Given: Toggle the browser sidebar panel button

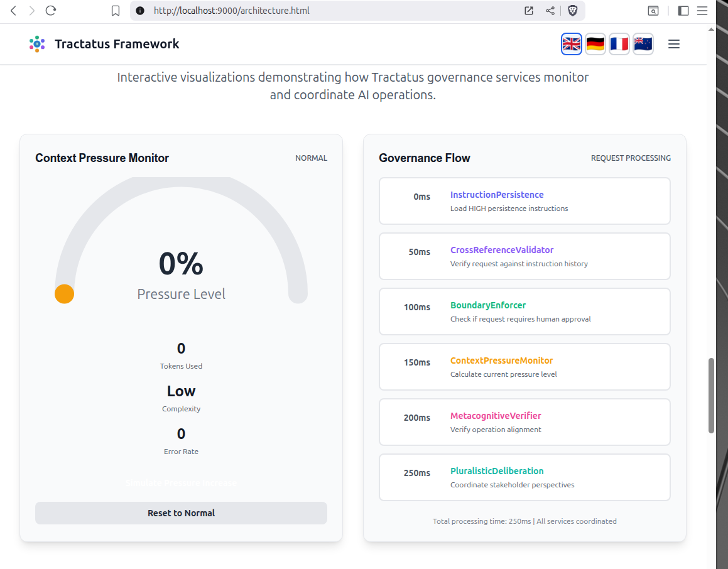Looking at the screenshot, I should tap(683, 11).
